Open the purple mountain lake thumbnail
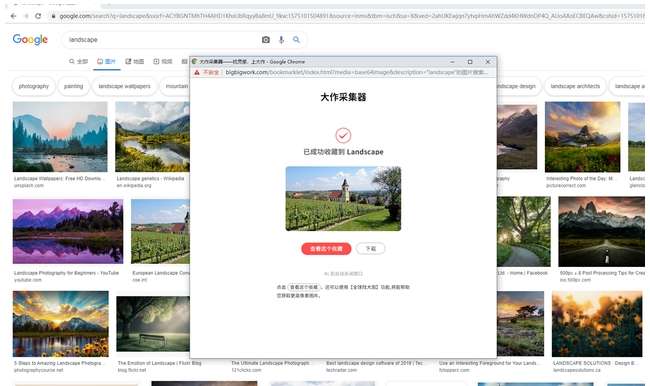Image resolution: width=650 pixels, height=386 pixels. (x=68, y=231)
